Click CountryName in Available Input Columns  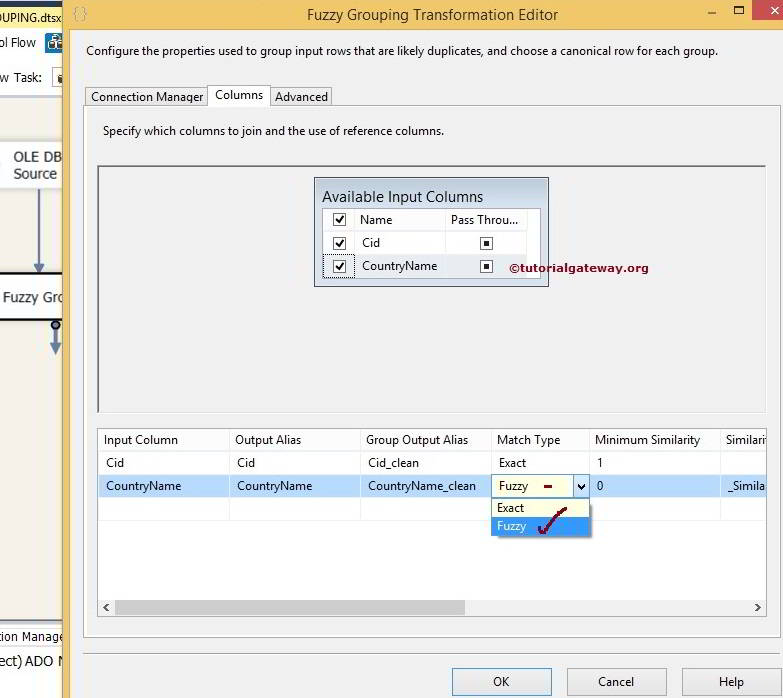click(399, 266)
